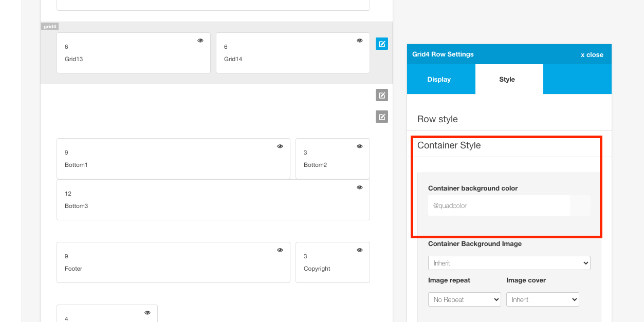Click the second gray row edit icon
This screenshot has width=644, height=322.
click(x=381, y=117)
